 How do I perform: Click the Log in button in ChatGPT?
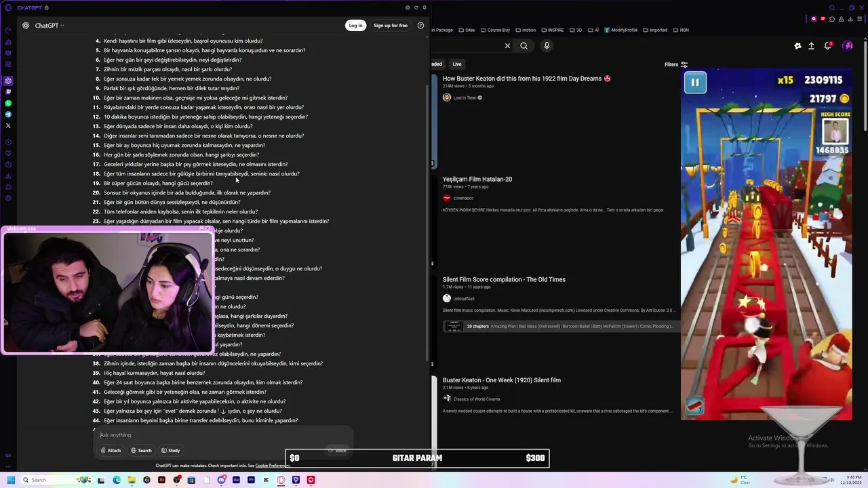click(x=355, y=26)
